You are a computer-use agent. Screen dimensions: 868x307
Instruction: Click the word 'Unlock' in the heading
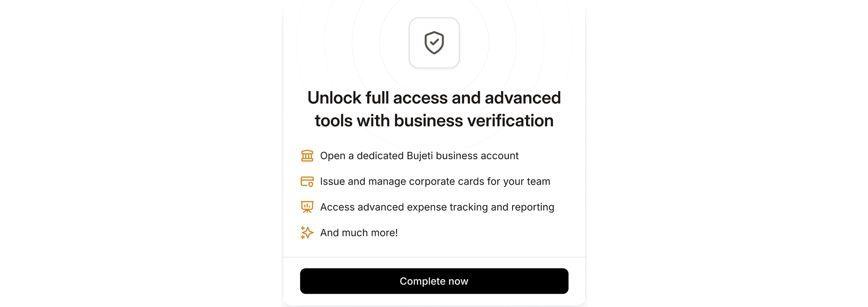pos(334,98)
